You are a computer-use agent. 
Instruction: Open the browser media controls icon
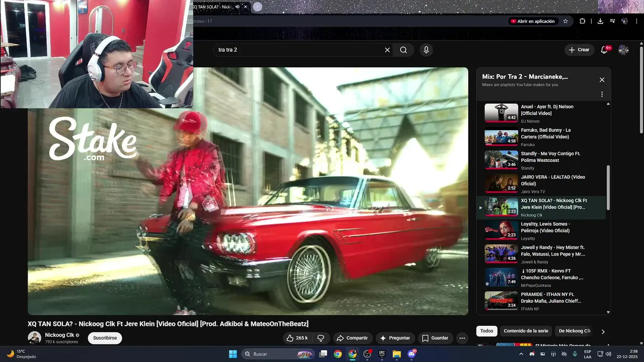pos(612,21)
